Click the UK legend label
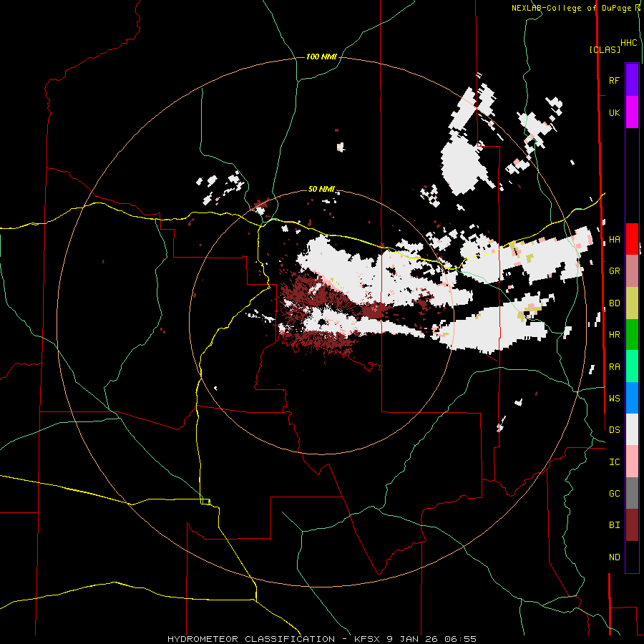The image size is (644, 644). click(615, 112)
